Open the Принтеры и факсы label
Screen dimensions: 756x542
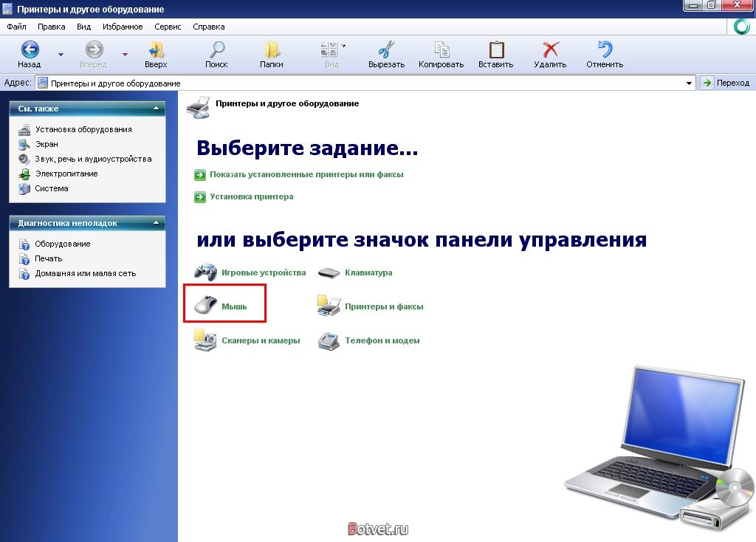click(x=384, y=306)
